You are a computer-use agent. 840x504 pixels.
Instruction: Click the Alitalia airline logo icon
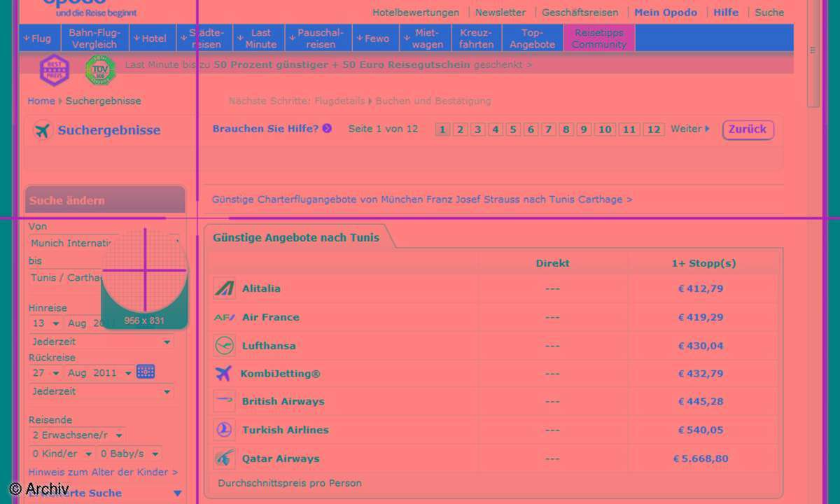pos(224,288)
